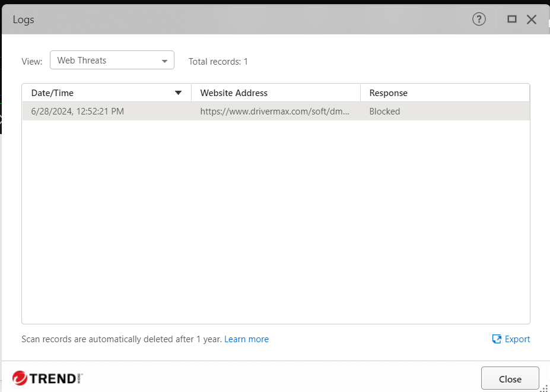Click the Blocked response cell

(x=384, y=111)
